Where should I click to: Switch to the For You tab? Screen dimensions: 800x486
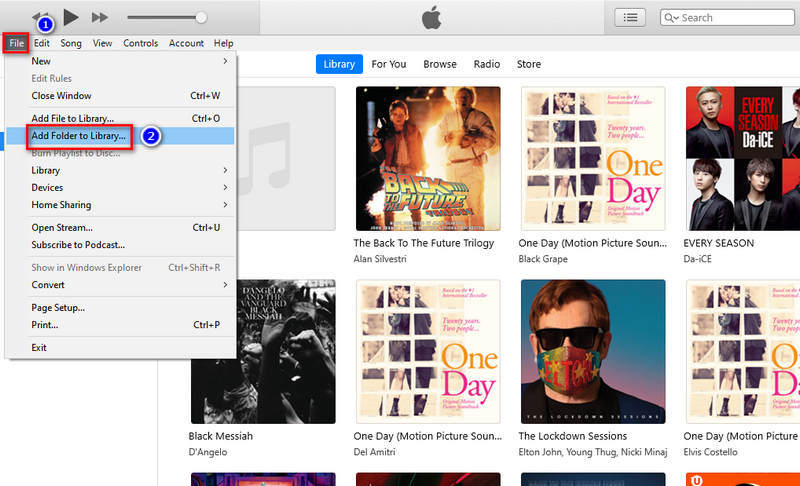point(389,64)
